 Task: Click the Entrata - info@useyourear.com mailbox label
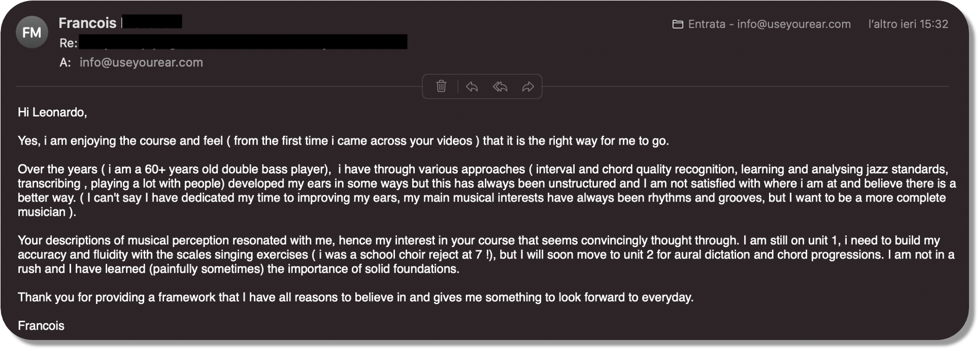(x=769, y=24)
